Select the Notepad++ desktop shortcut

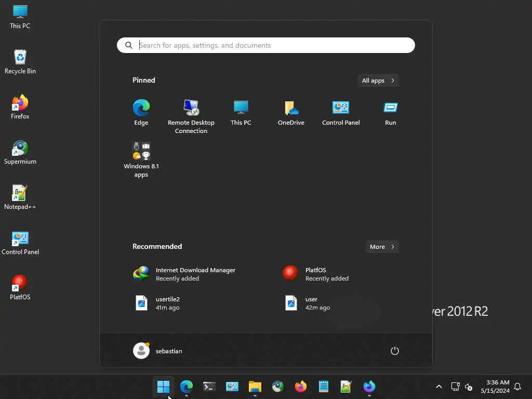[20, 197]
